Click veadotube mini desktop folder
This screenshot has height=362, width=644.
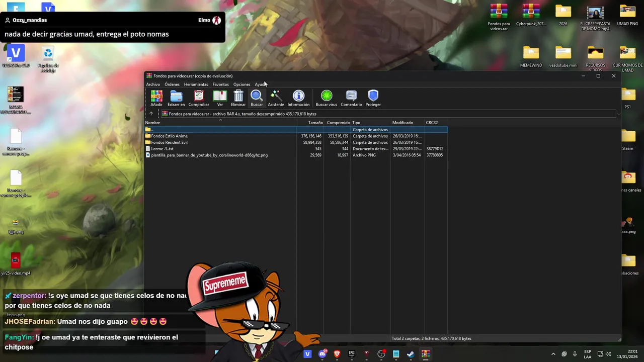[563, 57]
